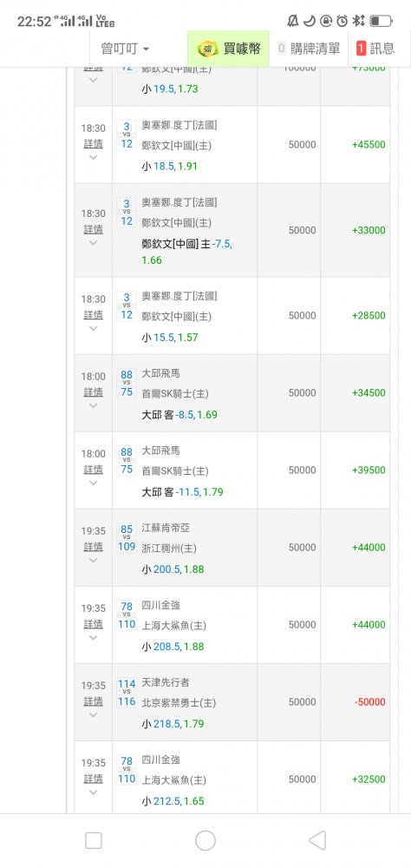This screenshot has height=868, width=411.
Task: Open 詳情 link for 小 15.5 bet
Action: [x=93, y=314]
